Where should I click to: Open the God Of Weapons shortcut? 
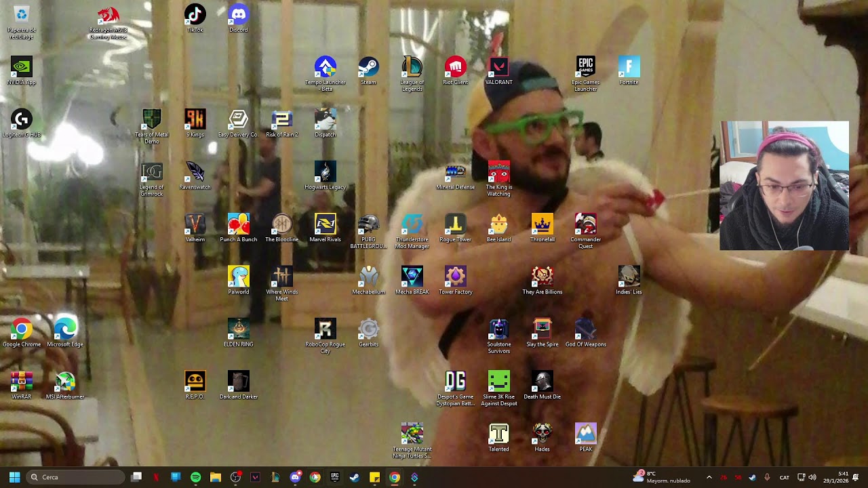pyautogui.click(x=586, y=332)
